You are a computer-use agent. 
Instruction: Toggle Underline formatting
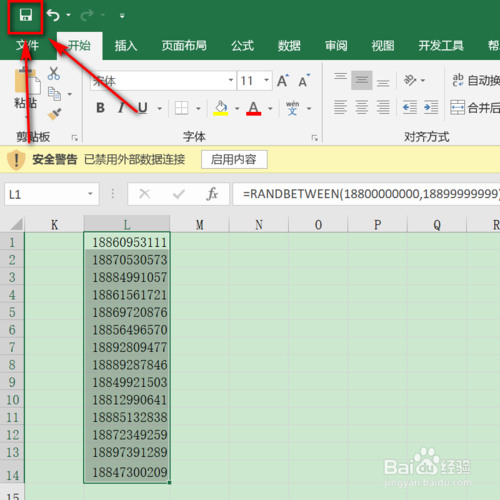pos(143,108)
